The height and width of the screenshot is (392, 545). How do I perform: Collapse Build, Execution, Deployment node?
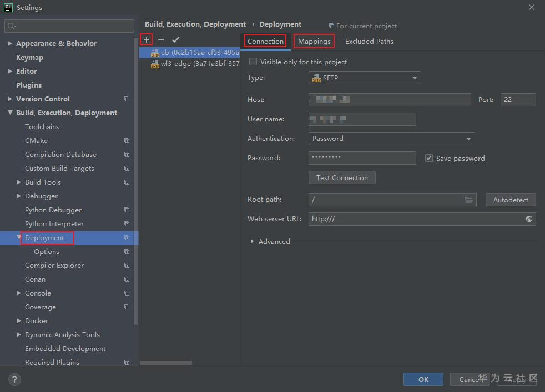point(10,113)
